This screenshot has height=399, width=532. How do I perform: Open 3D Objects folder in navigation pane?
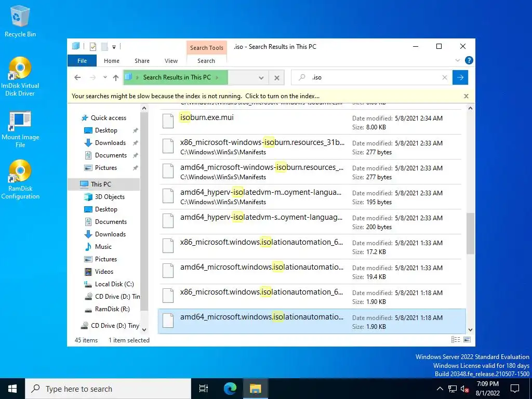(x=110, y=197)
